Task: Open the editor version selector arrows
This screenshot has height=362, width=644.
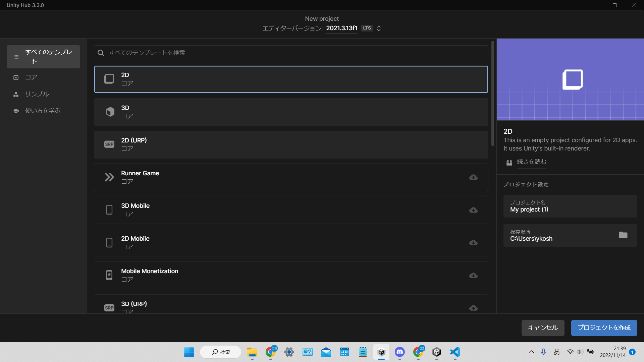Action: click(x=379, y=28)
